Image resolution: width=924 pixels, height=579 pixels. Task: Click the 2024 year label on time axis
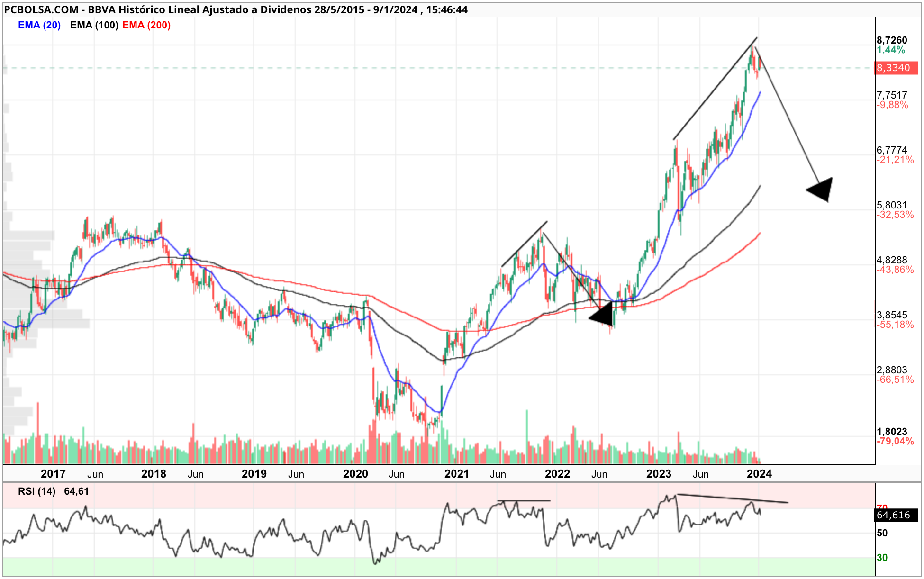click(759, 474)
